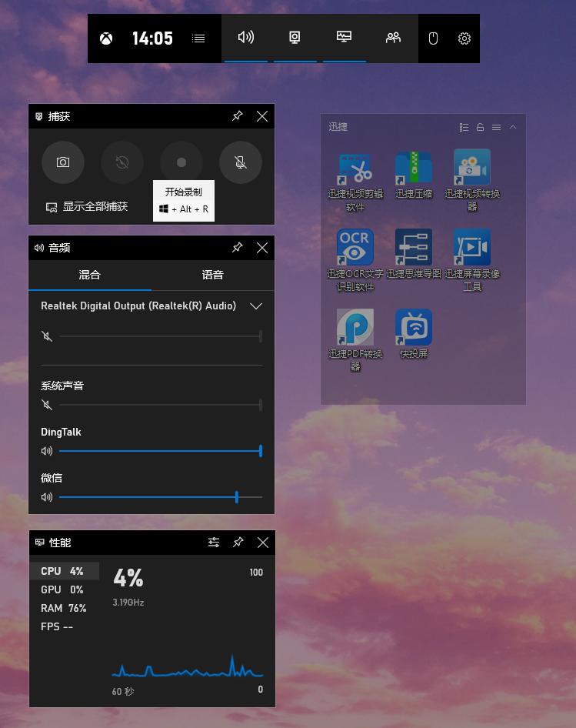This screenshot has height=728, width=576.
Task: Toggle the Performance widget in top bar
Action: 344,38
